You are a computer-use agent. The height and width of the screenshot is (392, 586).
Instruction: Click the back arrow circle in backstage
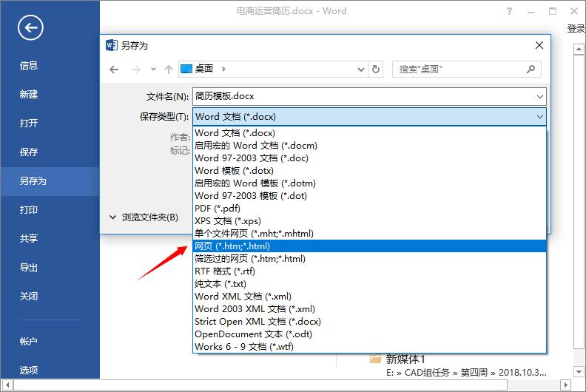click(x=30, y=27)
